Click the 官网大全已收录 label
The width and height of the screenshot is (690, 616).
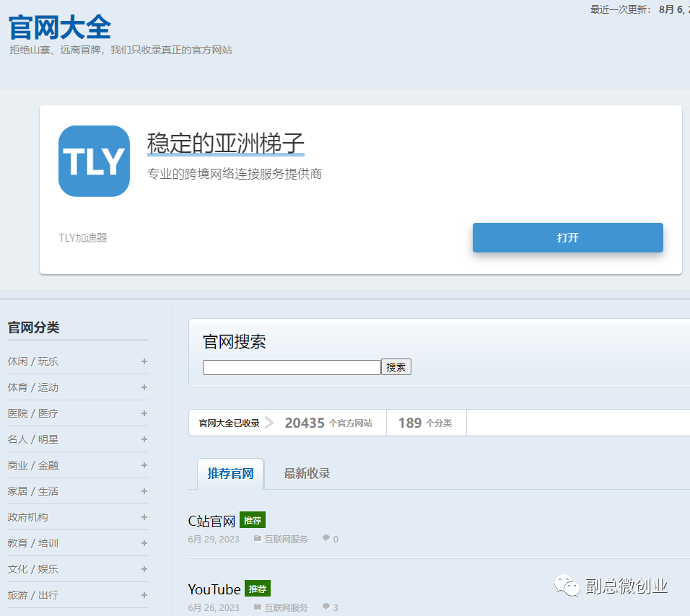(229, 423)
